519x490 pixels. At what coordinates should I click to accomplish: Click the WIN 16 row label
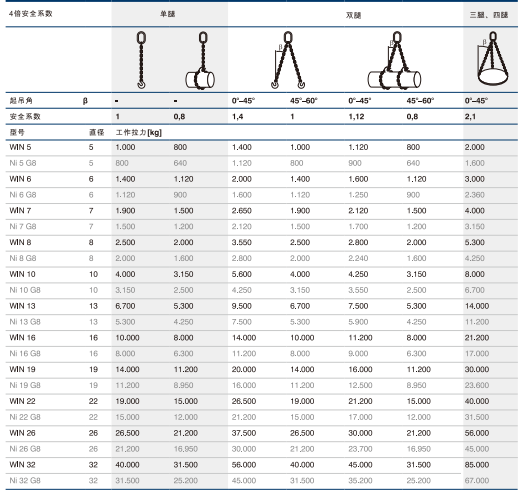(x=22, y=338)
